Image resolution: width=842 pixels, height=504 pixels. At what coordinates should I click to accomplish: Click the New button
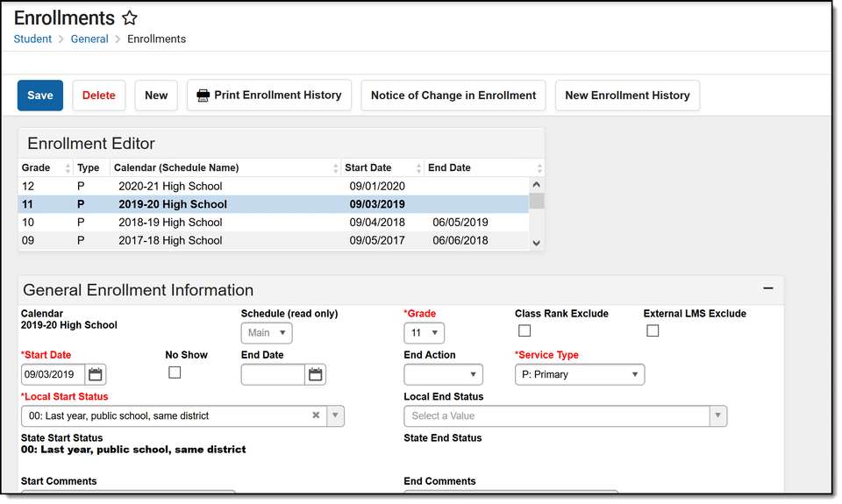156,96
